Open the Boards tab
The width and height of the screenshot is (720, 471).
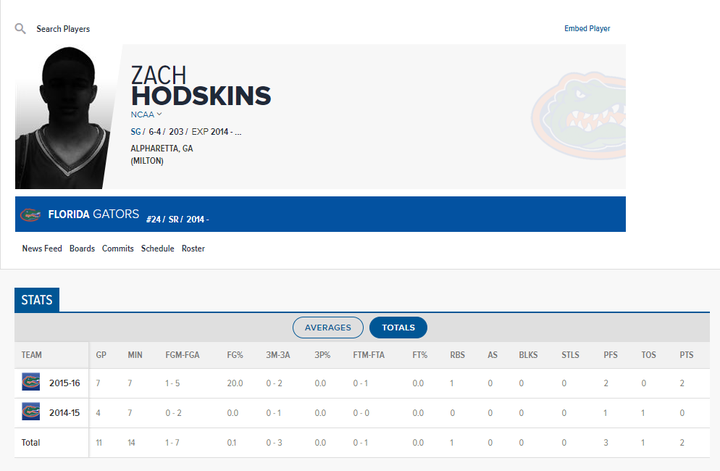click(82, 248)
